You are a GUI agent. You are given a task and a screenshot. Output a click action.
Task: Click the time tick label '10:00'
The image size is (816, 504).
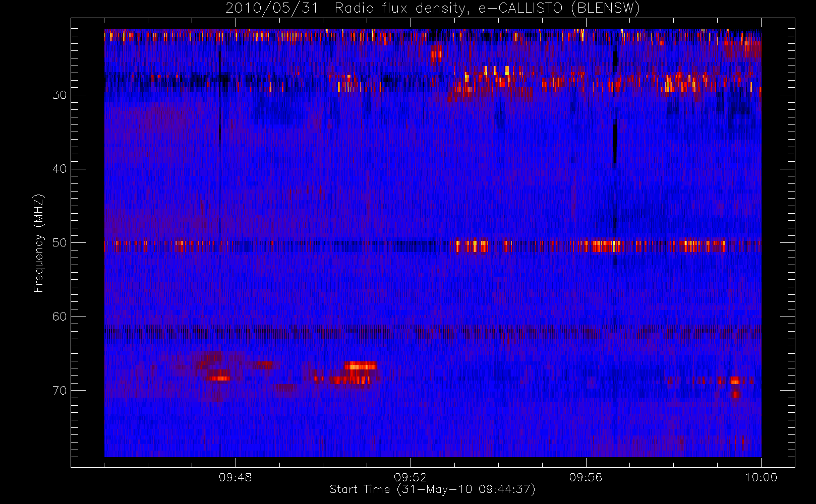coord(761,477)
